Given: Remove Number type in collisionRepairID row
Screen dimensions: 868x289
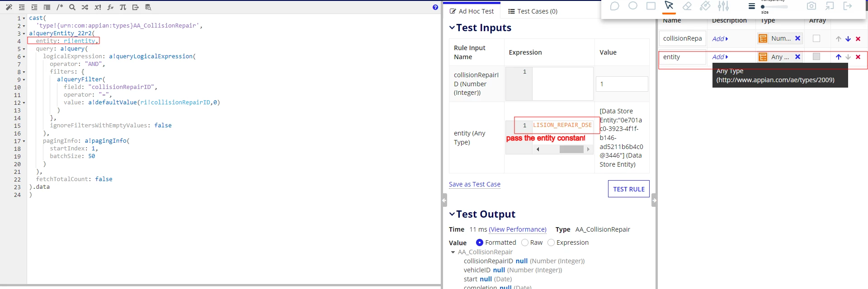Looking at the screenshot, I should click(798, 38).
